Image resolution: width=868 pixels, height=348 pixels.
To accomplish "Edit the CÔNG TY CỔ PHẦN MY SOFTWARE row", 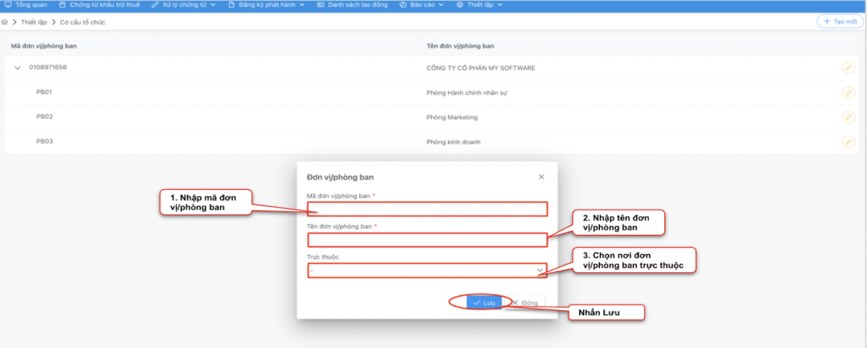I will tap(848, 68).
